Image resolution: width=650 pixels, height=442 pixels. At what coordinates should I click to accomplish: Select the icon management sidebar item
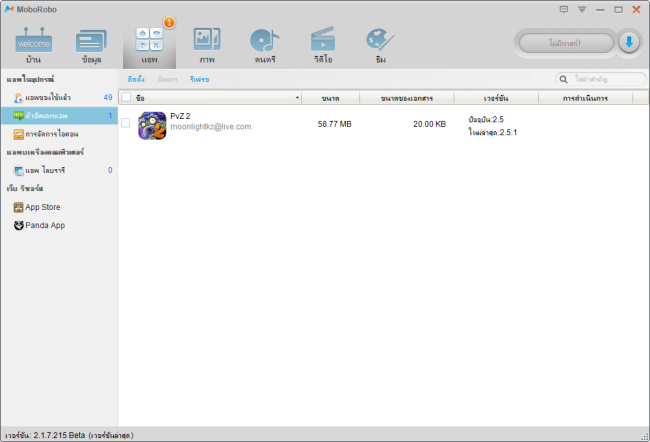pyautogui.click(x=59, y=134)
